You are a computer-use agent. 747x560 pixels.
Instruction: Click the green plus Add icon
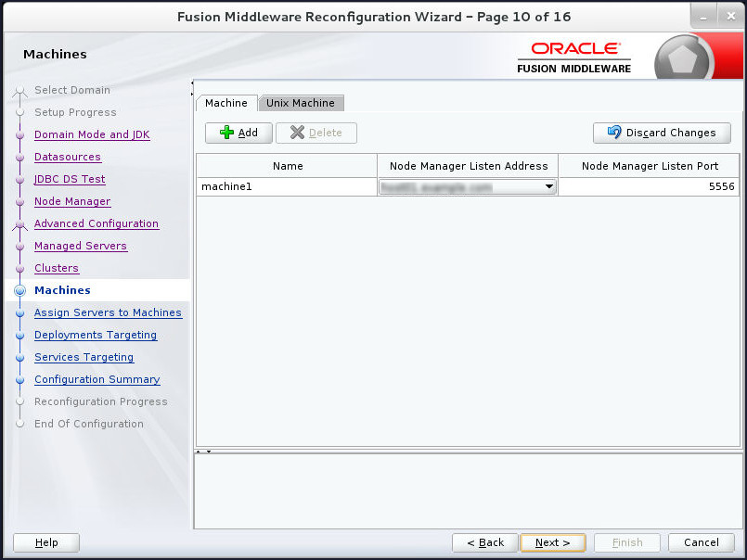point(226,133)
